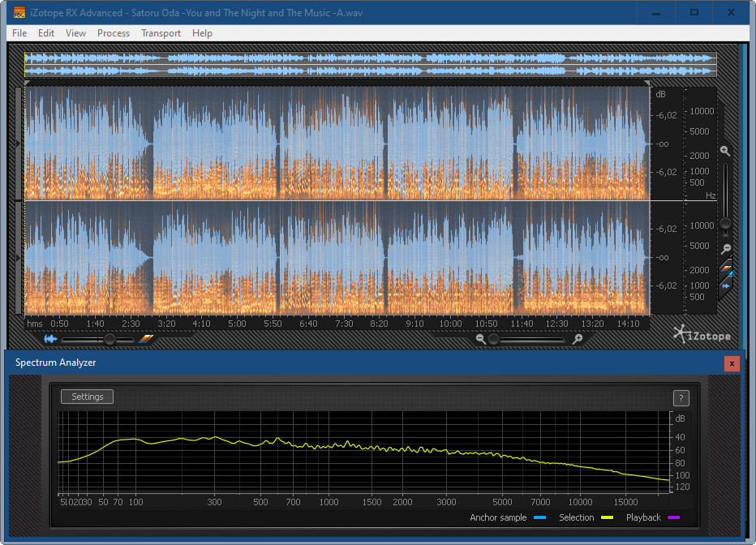Viewport: 756px width, 545px height.
Task: Click the spectrogram frequency scale icon on right edge
Action: coord(727,268)
